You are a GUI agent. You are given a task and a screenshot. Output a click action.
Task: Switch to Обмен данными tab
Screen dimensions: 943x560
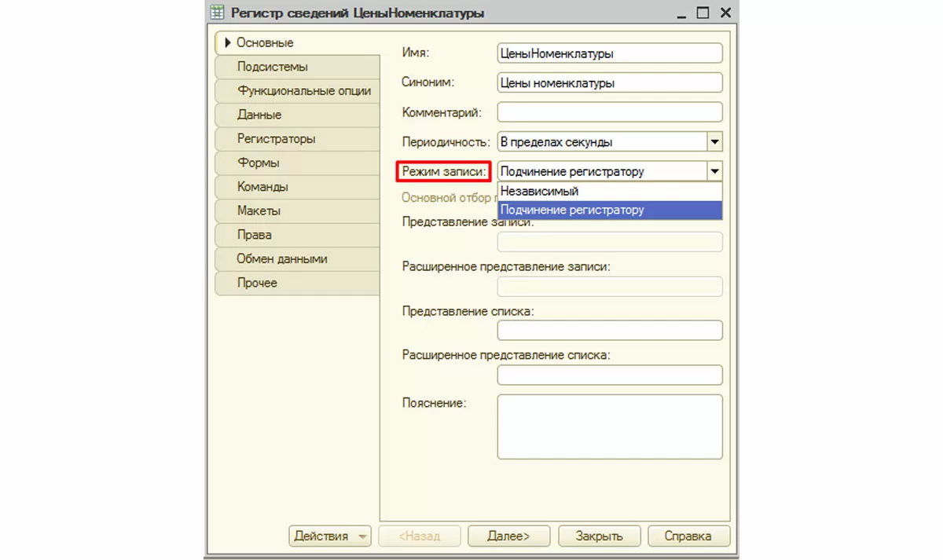click(x=282, y=258)
